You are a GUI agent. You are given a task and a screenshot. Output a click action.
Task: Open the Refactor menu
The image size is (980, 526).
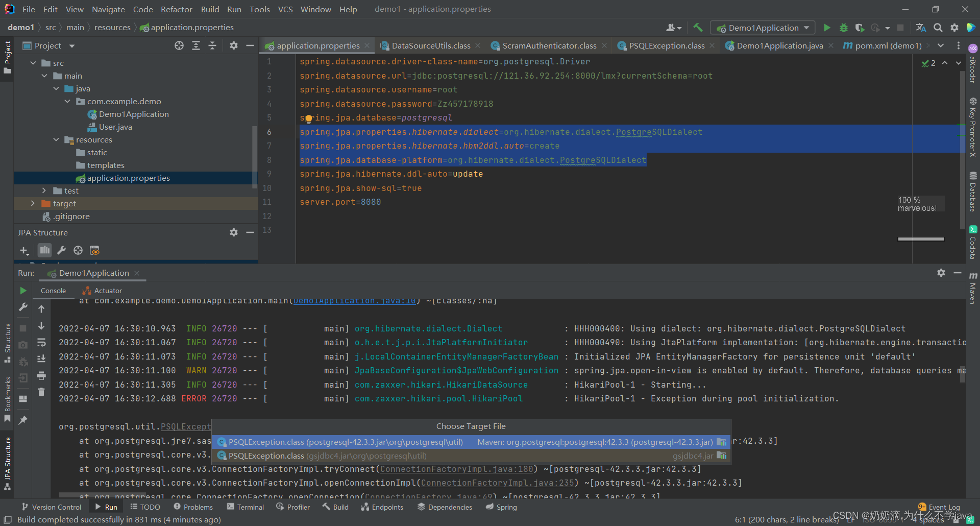point(176,9)
